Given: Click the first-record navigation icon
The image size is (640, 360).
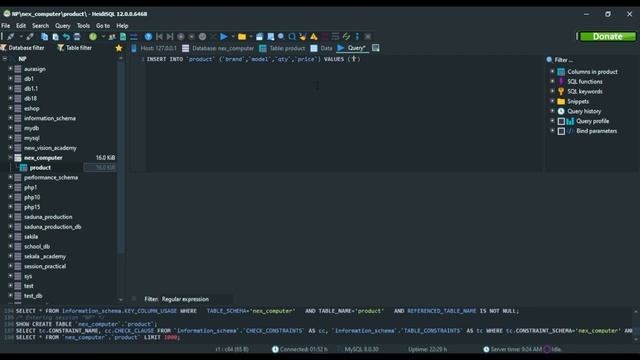Looking at the screenshot, I should pos(159,37).
